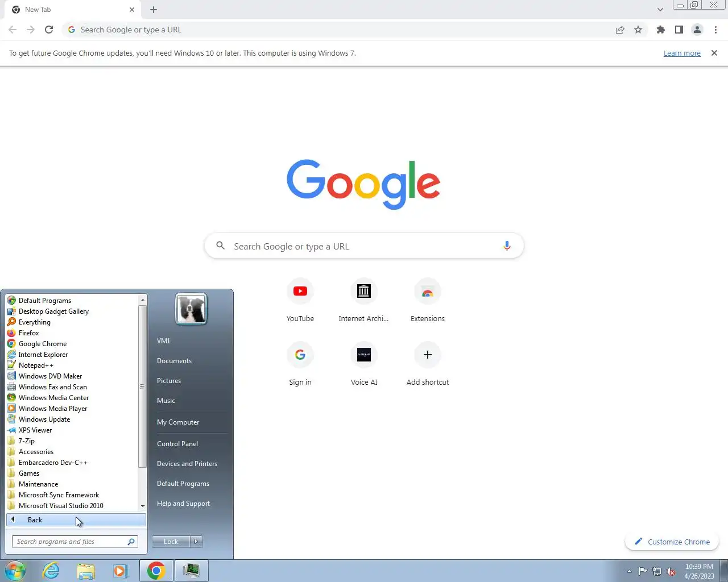
Task: Click Back in the programs list
Action: point(76,520)
